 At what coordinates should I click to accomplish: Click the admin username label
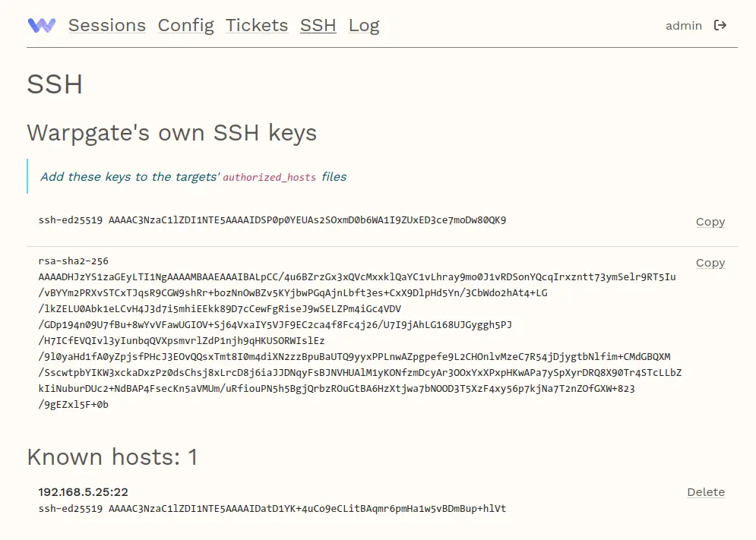(x=684, y=25)
